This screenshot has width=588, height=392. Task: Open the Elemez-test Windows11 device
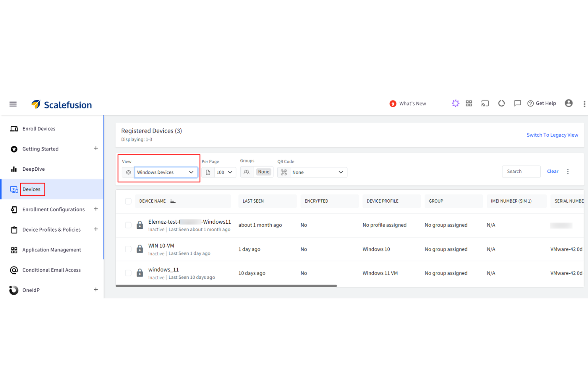(190, 222)
